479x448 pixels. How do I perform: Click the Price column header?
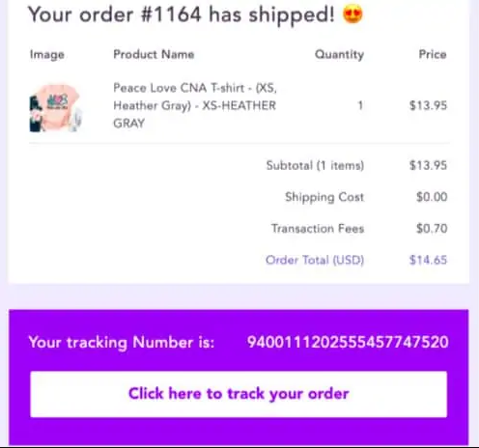tap(433, 54)
